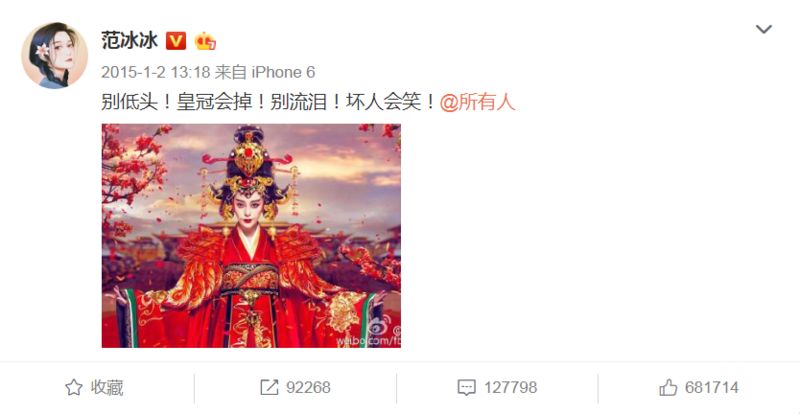800x414 pixels.
Task: Click the 2015-1-2 13:18 timestamp link
Action: (155, 72)
